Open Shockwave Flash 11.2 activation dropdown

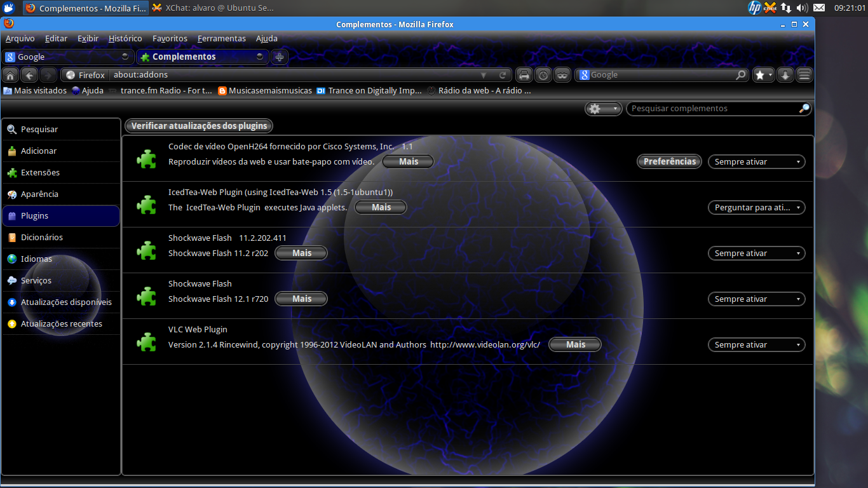pos(756,253)
